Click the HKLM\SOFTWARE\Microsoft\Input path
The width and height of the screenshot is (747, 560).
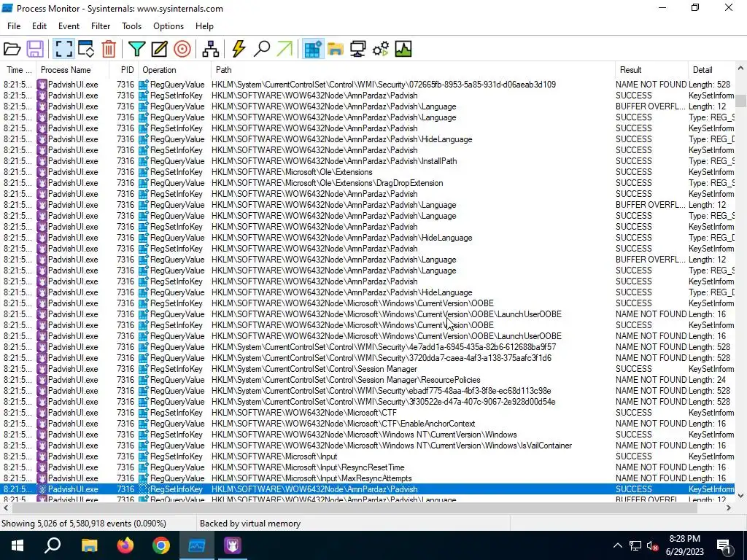point(274,456)
